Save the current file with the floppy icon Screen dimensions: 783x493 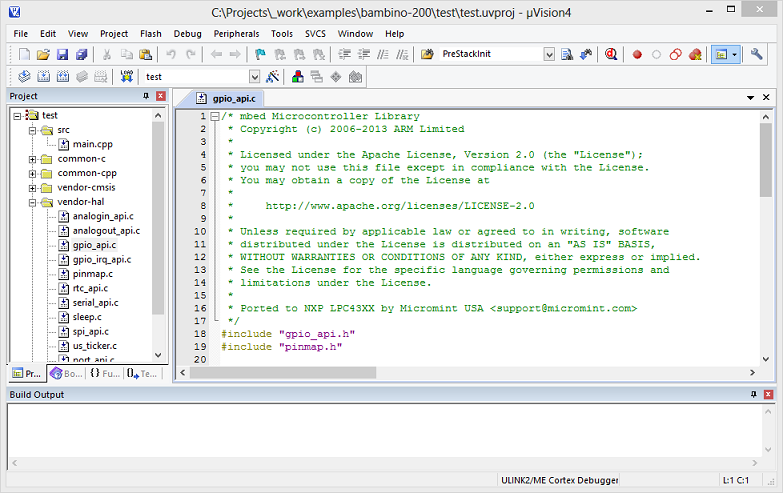tap(62, 54)
